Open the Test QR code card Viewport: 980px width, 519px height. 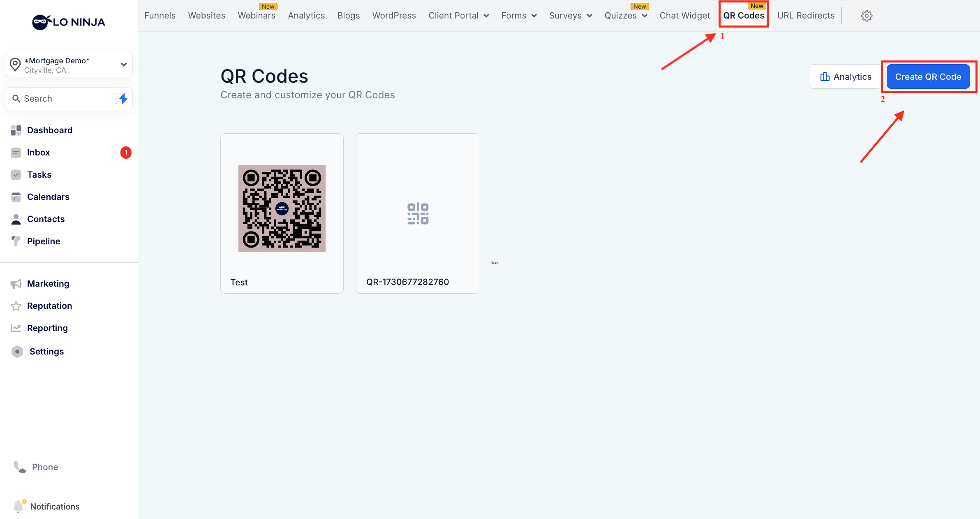(282, 213)
